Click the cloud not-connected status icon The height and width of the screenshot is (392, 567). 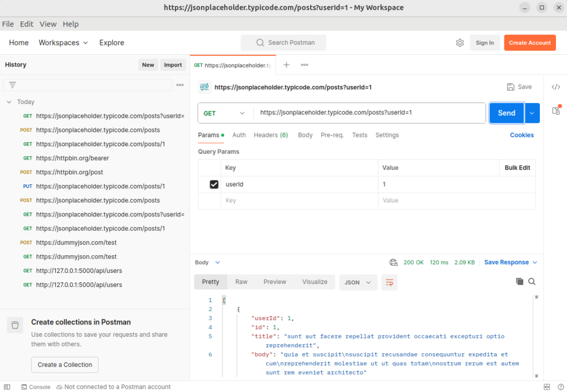59,387
